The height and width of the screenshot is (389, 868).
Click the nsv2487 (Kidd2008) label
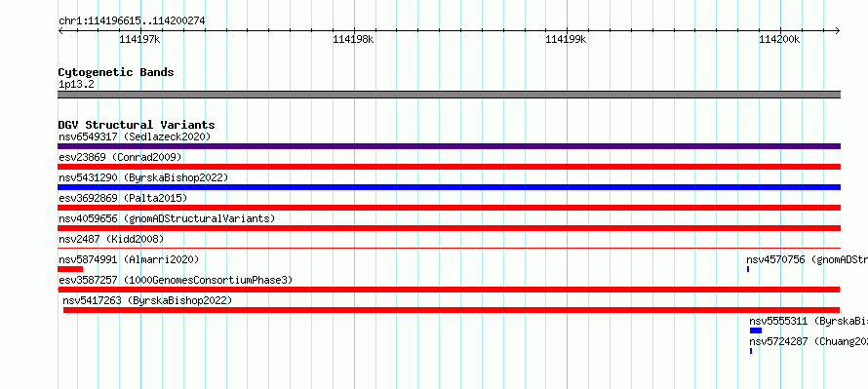111,239
